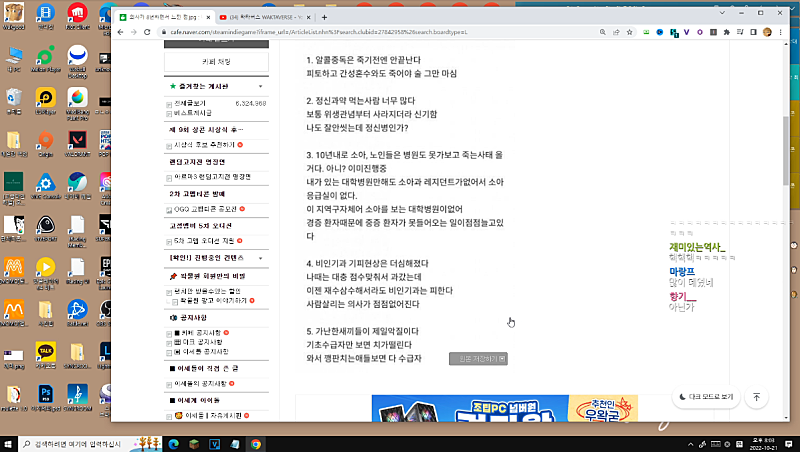Image resolution: width=800 pixels, height=452 pixels.
Task: Open Origin desktop shortcut
Action: 45,143
